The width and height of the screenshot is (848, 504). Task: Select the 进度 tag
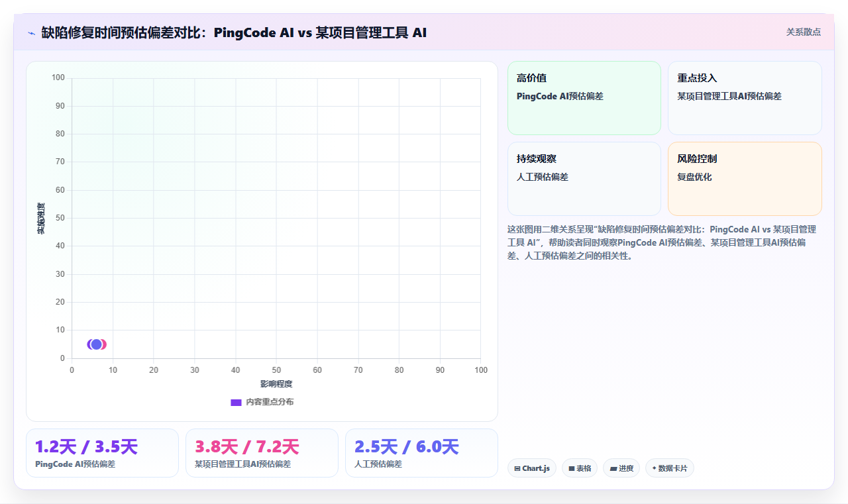pyautogui.click(x=621, y=468)
